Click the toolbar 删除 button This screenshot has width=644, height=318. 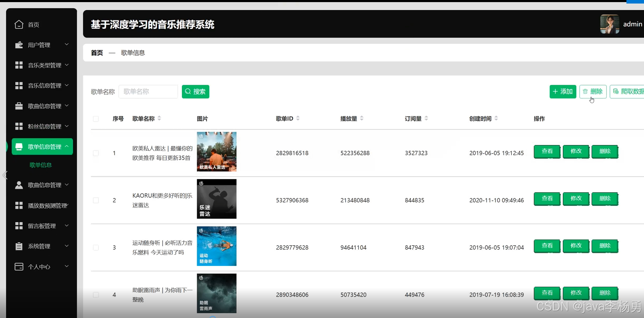(593, 91)
